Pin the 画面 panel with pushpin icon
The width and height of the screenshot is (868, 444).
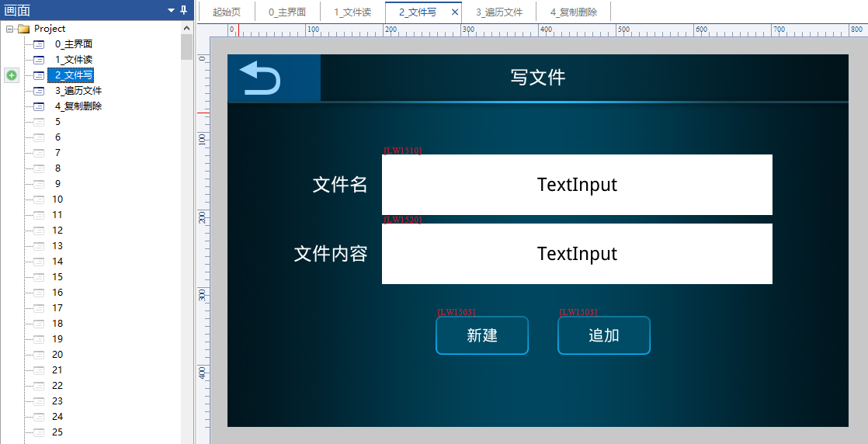(184, 10)
